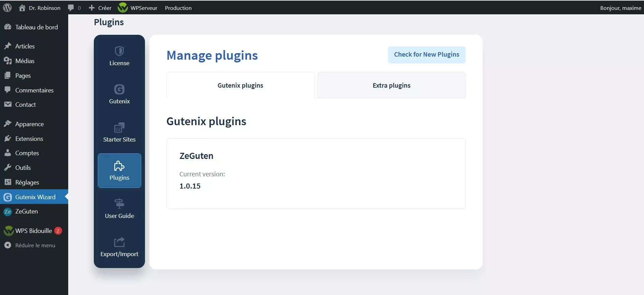Click the Commentaires bubble icon
644x295 pixels.
[x=8, y=90]
